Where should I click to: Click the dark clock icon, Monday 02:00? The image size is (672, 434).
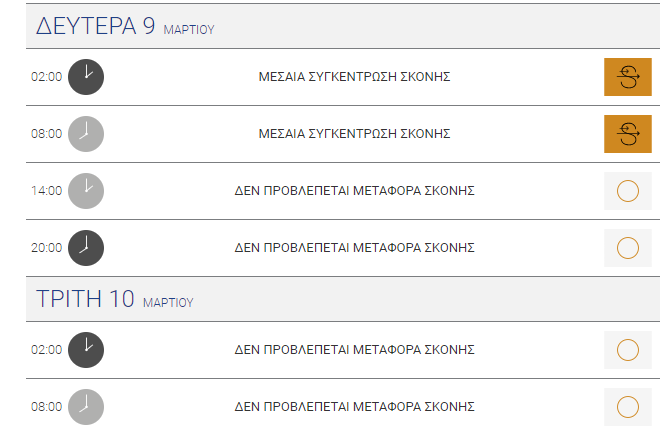coord(86,77)
